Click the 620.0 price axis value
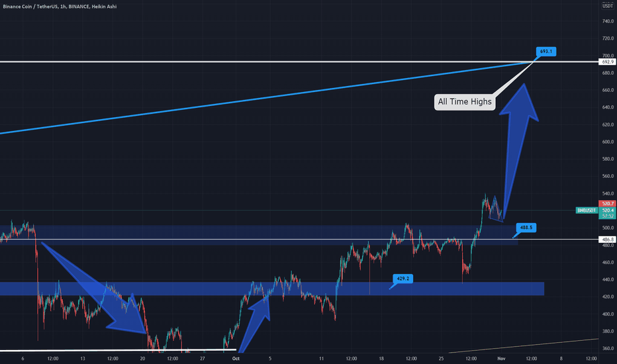This screenshot has width=617, height=364. (x=608, y=124)
